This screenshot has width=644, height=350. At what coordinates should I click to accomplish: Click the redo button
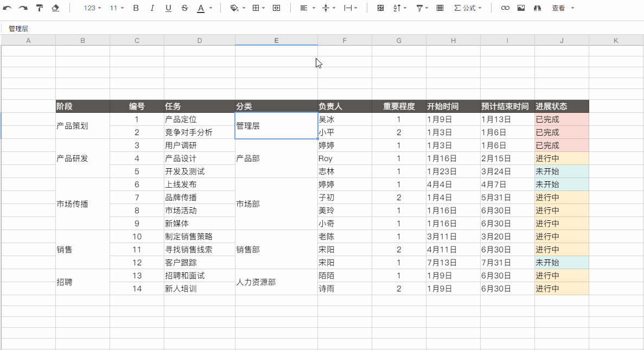coord(22,8)
